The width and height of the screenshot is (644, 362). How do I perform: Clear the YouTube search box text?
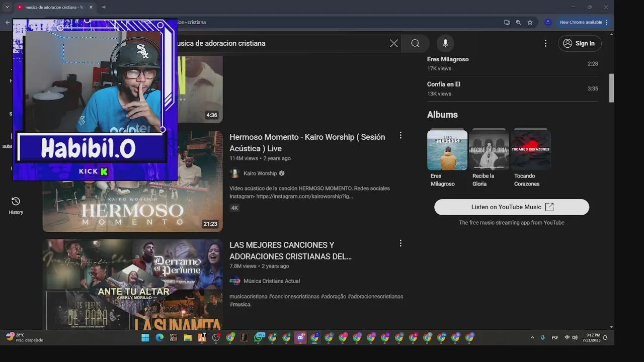point(393,43)
